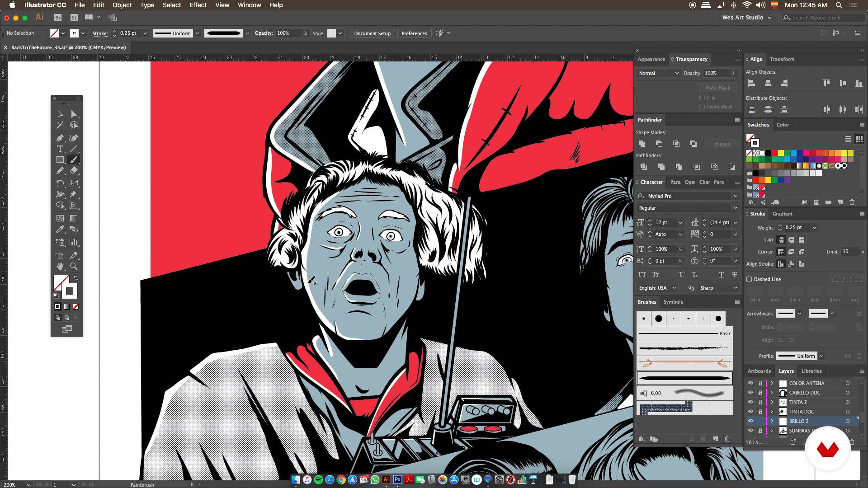This screenshot has width=868, height=488.
Task: Hide the BRILLO 2 layer
Action: [750, 421]
